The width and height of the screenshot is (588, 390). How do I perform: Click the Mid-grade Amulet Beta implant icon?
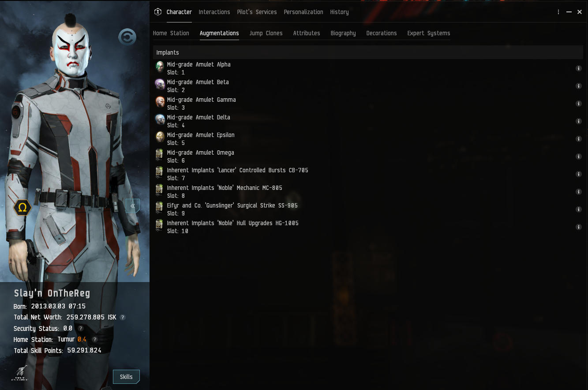(160, 85)
